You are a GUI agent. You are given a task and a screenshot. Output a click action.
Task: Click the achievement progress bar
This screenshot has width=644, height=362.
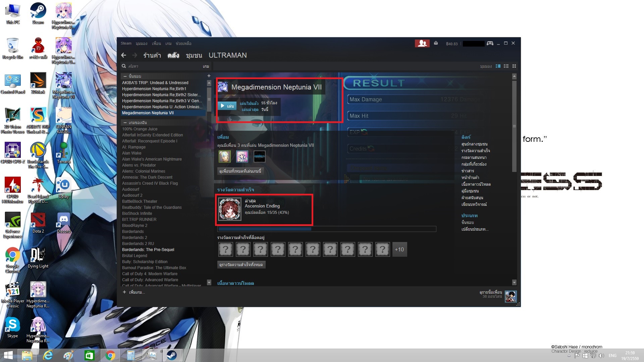[327, 229]
